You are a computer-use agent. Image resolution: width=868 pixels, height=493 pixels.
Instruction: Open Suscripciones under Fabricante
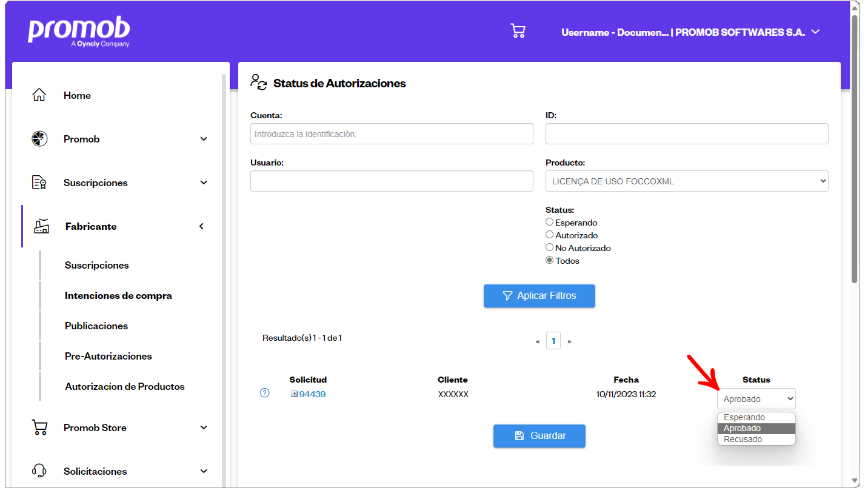point(97,265)
